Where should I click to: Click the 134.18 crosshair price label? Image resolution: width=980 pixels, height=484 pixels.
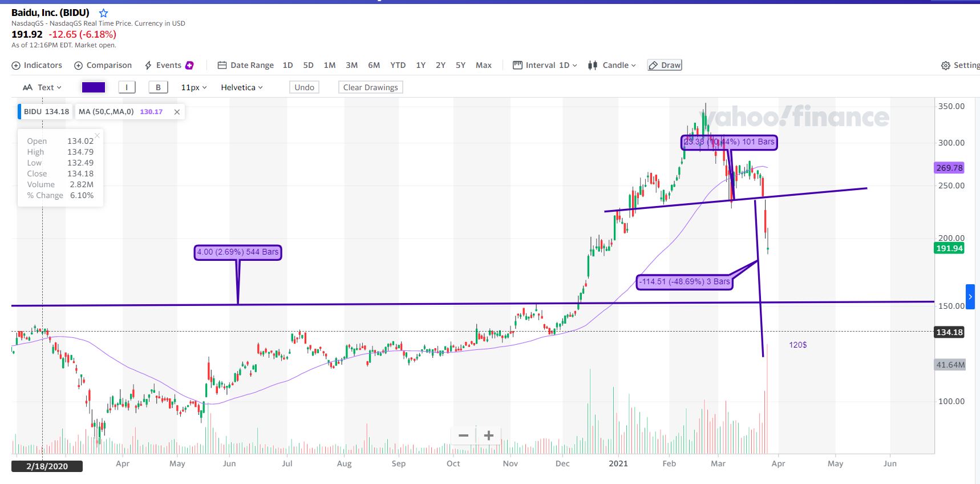coord(950,332)
